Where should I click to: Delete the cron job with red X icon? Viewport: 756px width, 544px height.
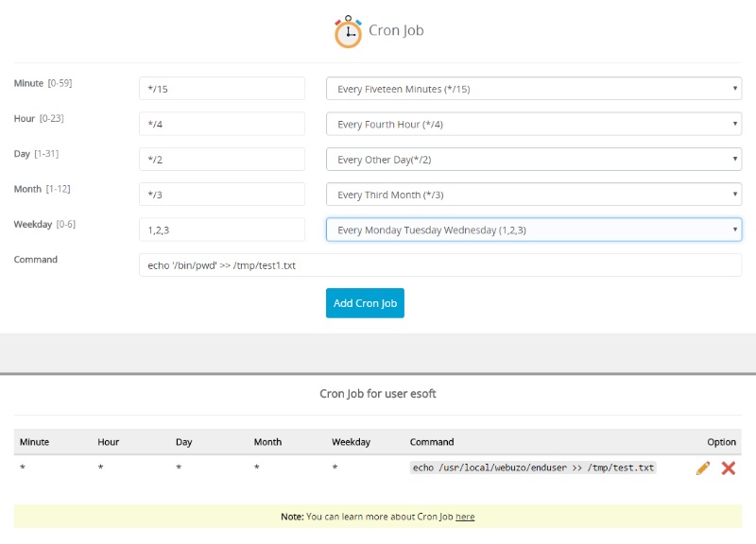(729, 467)
